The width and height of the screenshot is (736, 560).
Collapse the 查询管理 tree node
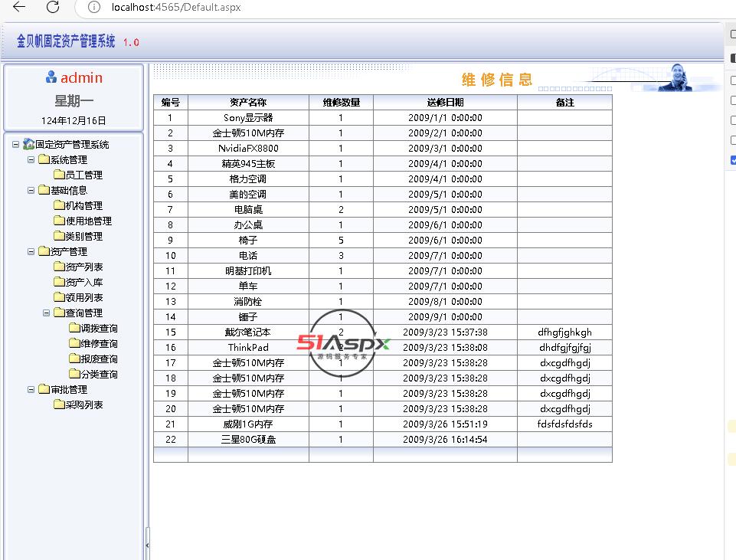(47, 313)
